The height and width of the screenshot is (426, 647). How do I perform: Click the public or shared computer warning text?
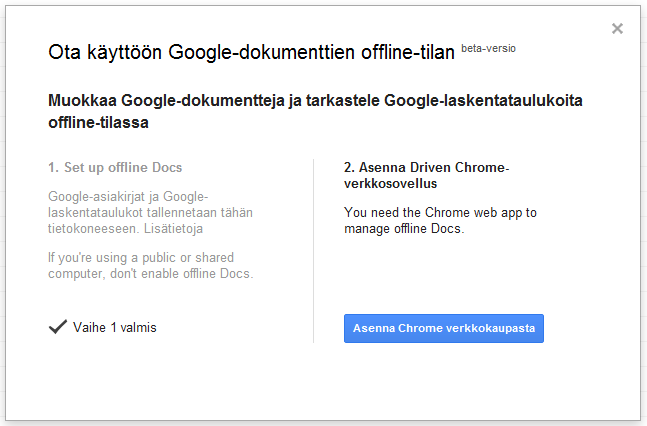[x=150, y=265]
